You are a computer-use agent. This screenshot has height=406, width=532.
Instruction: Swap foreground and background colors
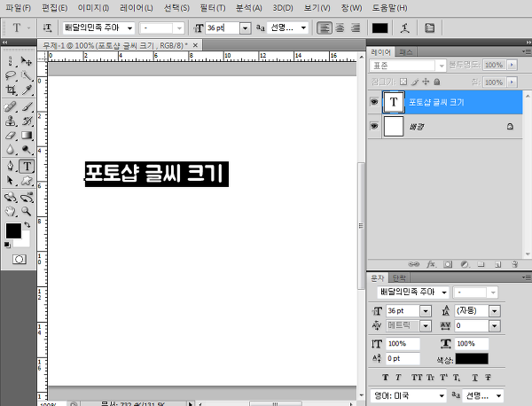pos(27,225)
